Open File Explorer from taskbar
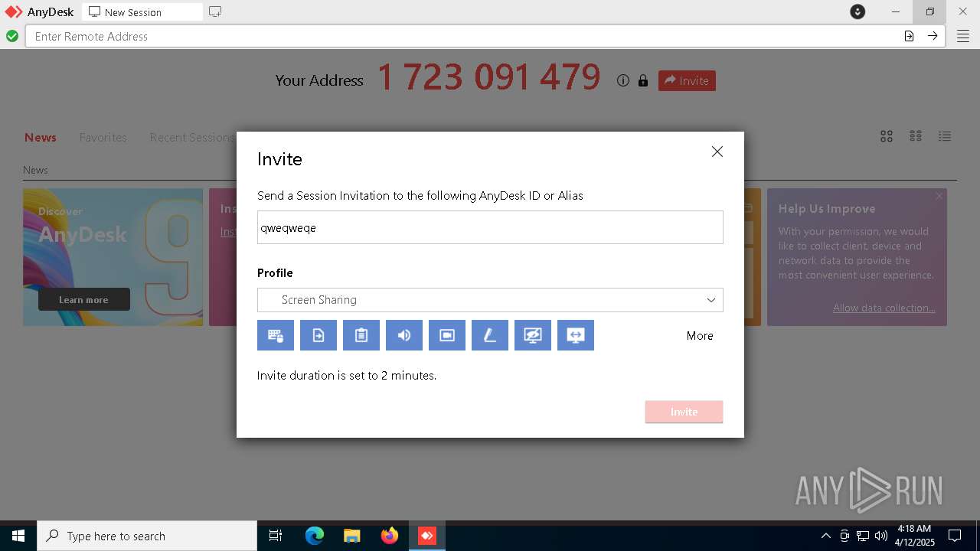The image size is (980, 551). [x=352, y=536]
